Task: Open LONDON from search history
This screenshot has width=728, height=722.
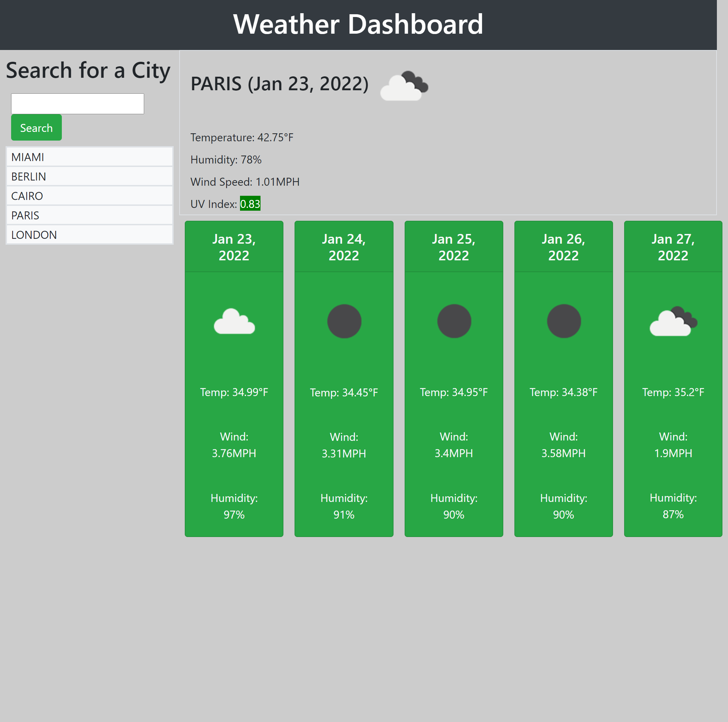Action: (x=89, y=235)
